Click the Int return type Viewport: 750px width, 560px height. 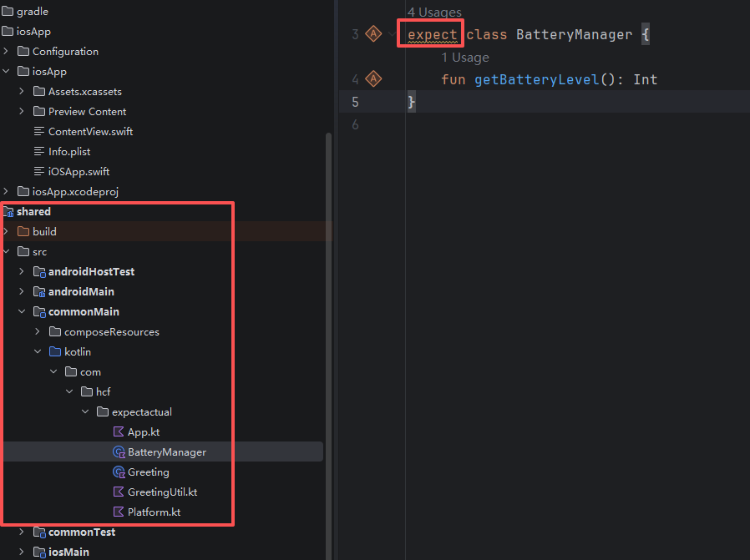[x=646, y=79]
